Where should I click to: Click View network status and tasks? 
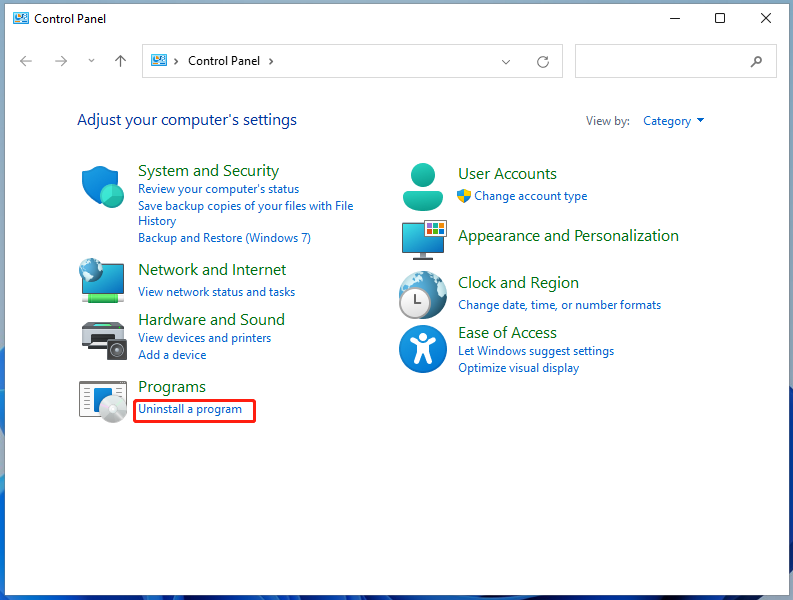[216, 292]
